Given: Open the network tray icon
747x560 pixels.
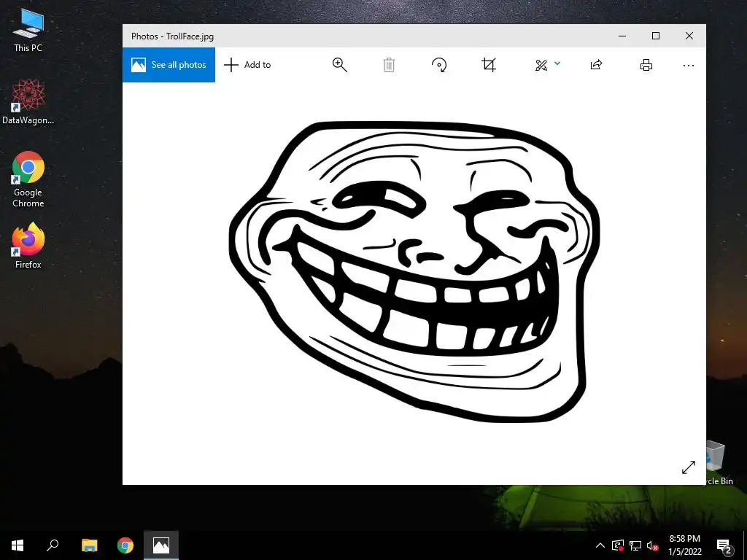Looking at the screenshot, I should [635, 545].
